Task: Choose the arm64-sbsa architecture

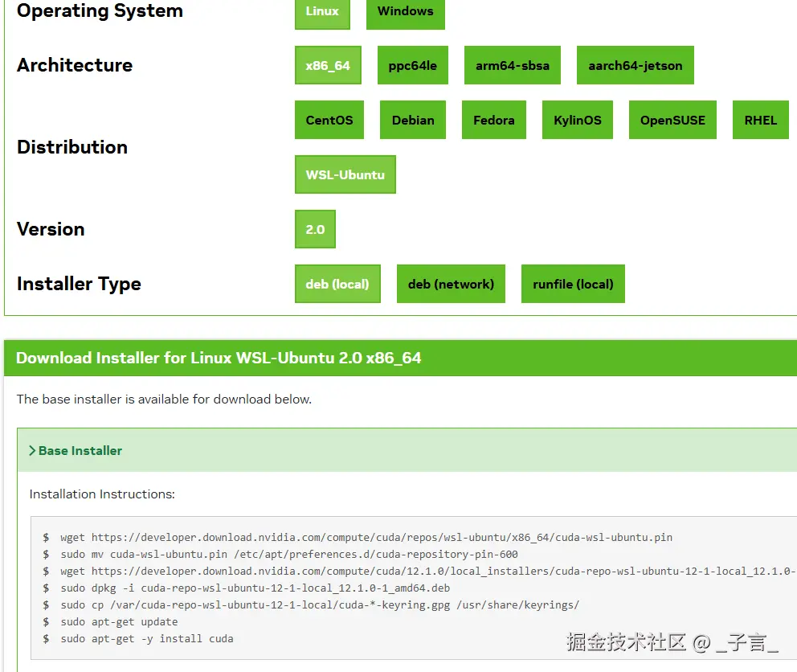Action: click(x=513, y=65)
